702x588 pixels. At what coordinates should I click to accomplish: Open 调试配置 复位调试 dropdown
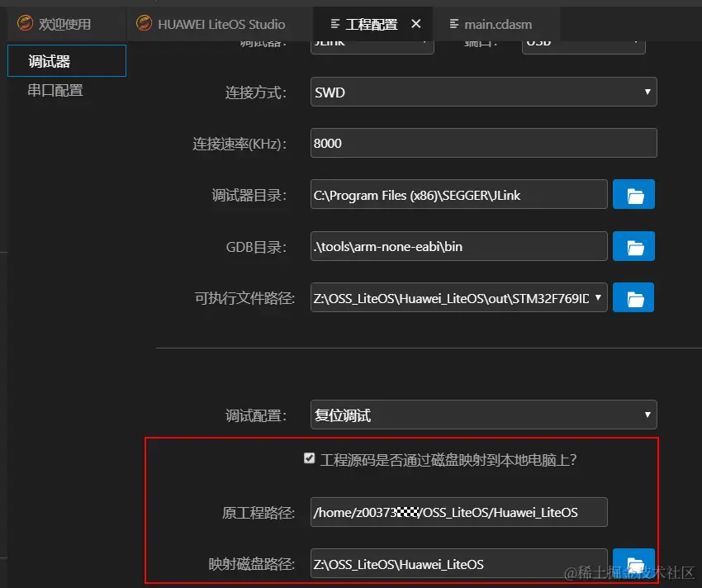[483, 415]
